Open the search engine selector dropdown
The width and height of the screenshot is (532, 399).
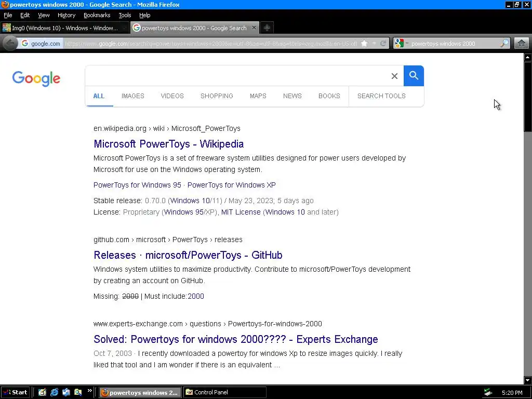[402, 44]
